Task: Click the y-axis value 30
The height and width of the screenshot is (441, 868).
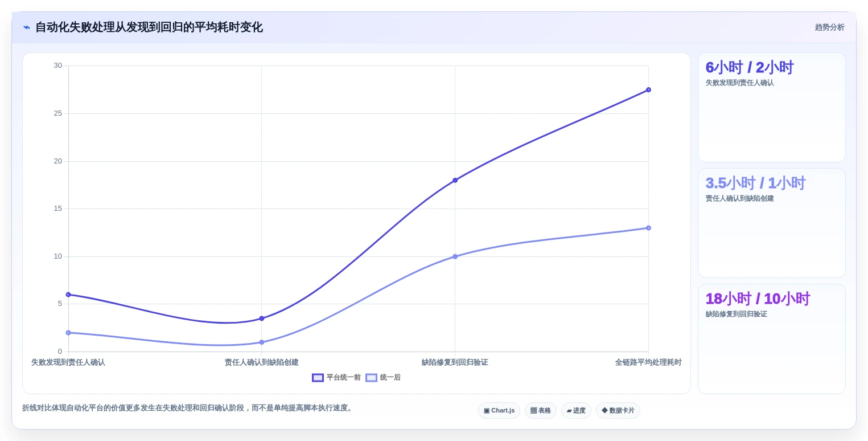Action: [58, 66]
